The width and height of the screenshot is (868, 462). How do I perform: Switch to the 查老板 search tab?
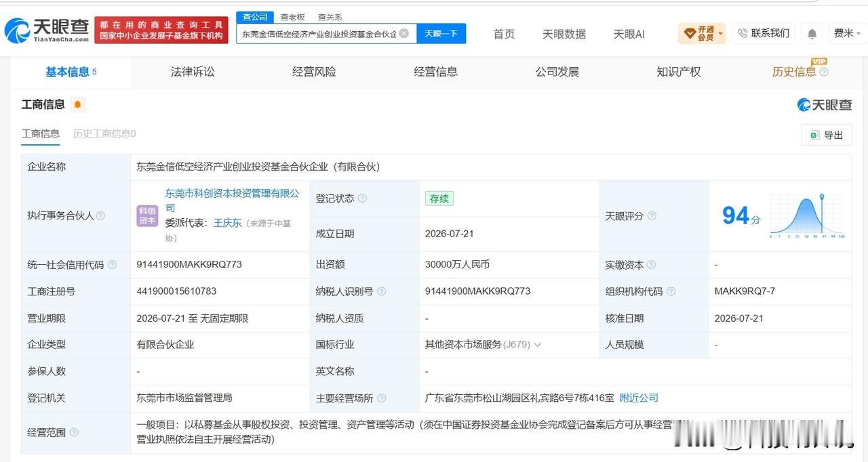[292, 17]
